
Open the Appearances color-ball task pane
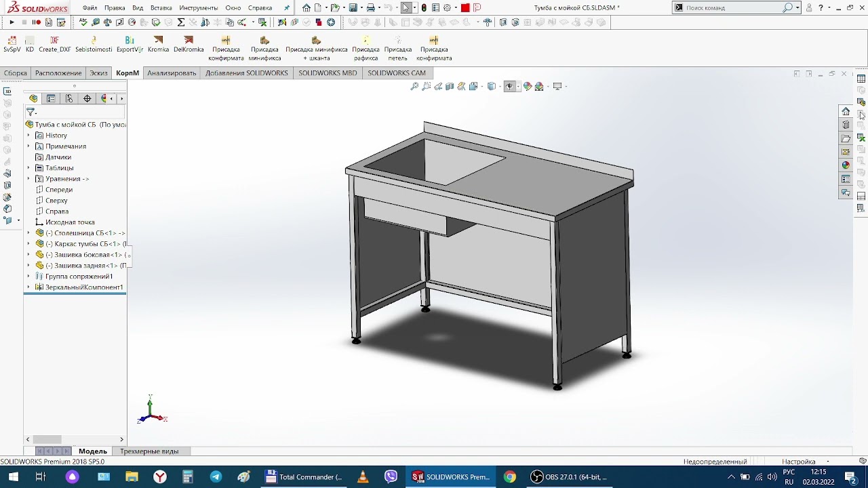tap(846, 165)
